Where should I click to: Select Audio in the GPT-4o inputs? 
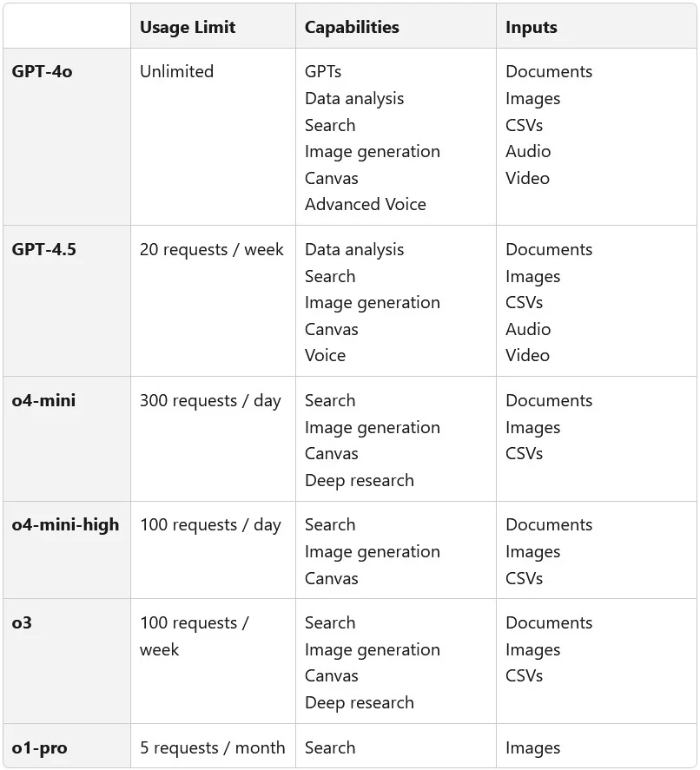(x=528, y=152)
